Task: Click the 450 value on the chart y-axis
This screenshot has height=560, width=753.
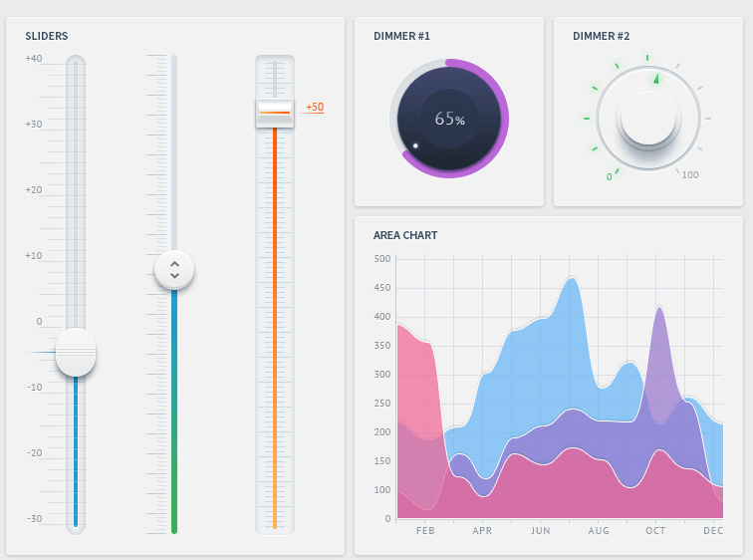Action: [x=382, y=288]
